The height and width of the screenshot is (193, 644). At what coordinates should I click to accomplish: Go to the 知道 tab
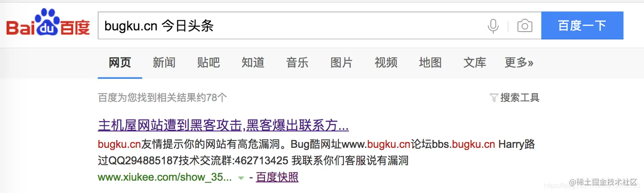pos(253,63)
